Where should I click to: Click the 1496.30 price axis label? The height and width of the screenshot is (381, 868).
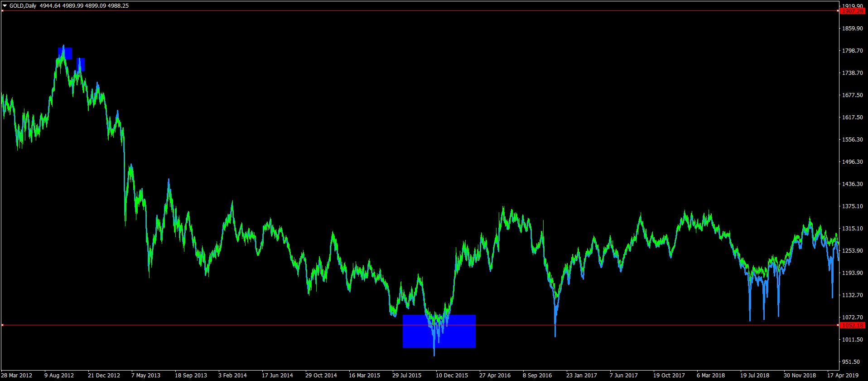(x=852, y=161)
